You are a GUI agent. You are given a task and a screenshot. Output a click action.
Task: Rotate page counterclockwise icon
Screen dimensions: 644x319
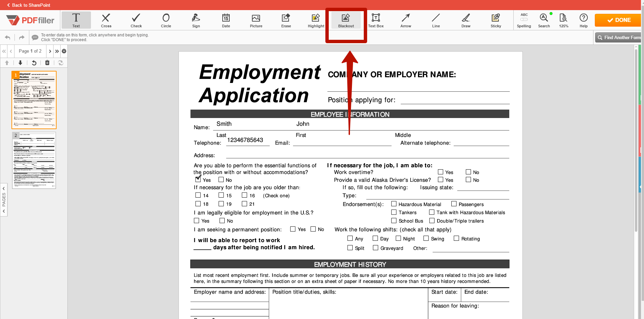(x=34, y=63)
